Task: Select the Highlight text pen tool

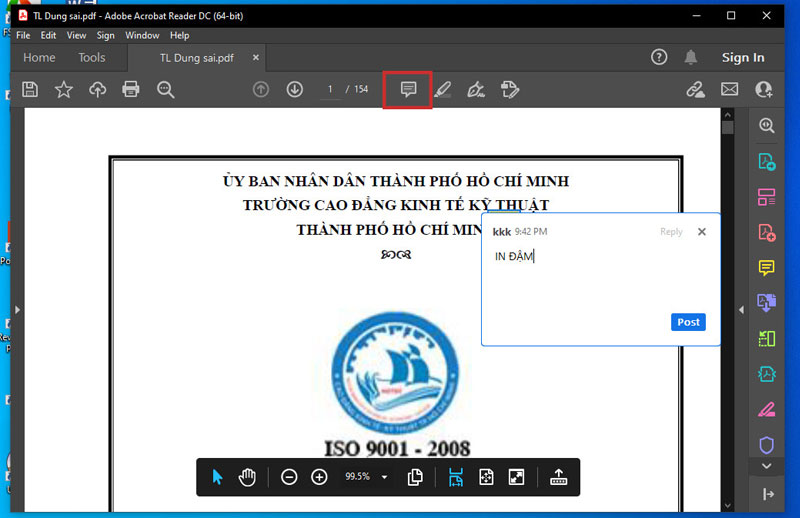Action: (442, 90)
